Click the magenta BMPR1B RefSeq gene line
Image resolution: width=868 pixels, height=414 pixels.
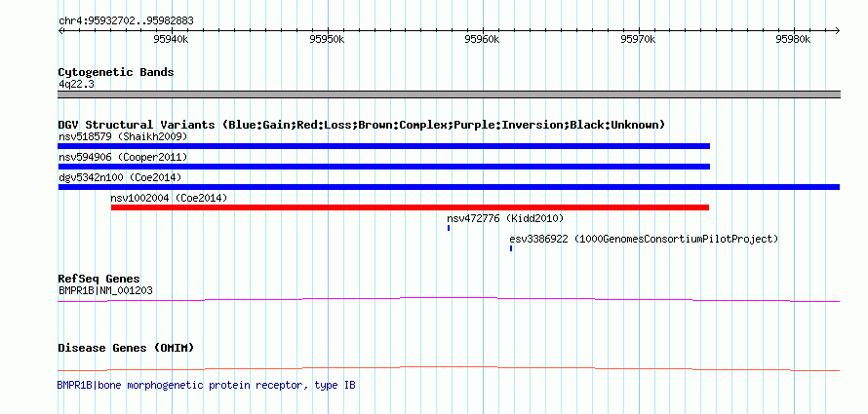[x=449, y=300]
